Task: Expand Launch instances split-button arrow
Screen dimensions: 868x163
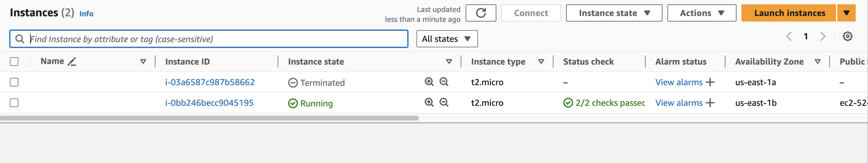Action: pyautogui.click(x=846, y=13)
